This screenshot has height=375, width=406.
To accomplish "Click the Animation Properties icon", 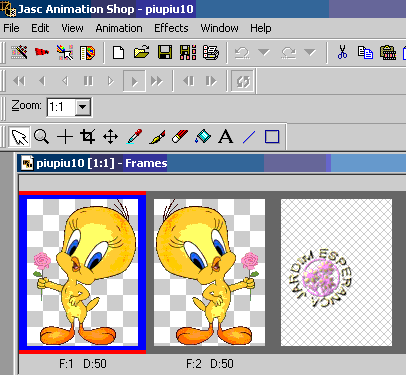I will (211, 52).
